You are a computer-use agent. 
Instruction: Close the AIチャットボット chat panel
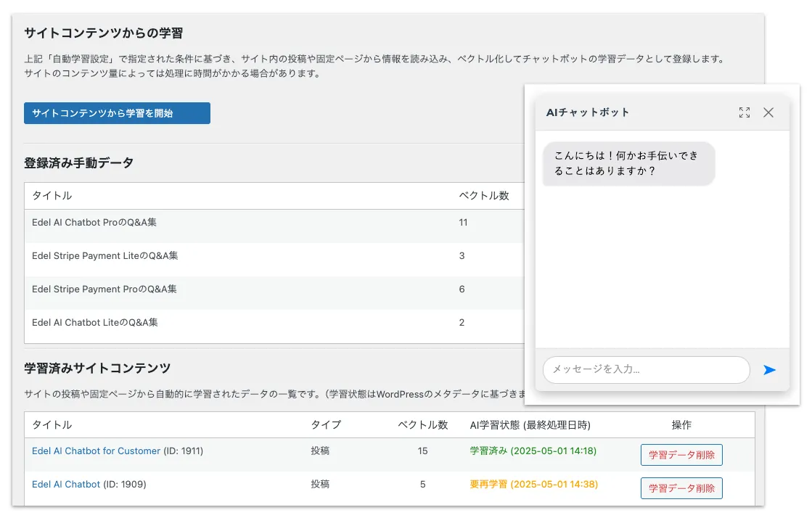(x=768, y=112)
